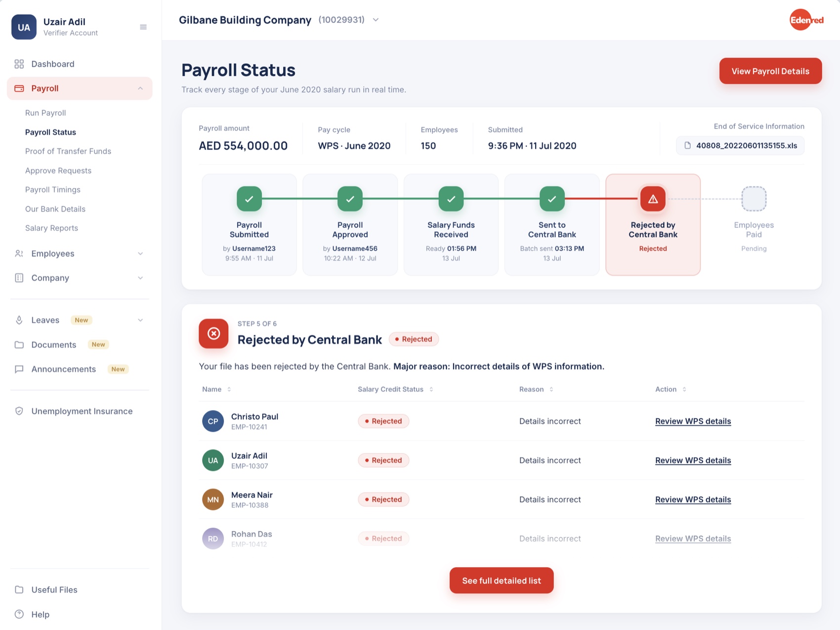Click the Payroll card icon in sidebar
Image resolution: width=840 pixels, height=630 pixels.
point(19,88)
